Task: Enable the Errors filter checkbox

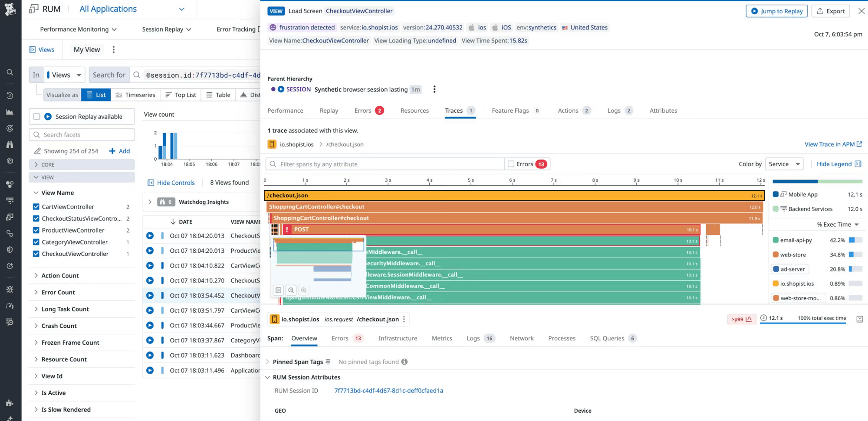Action: coord(511,164)
